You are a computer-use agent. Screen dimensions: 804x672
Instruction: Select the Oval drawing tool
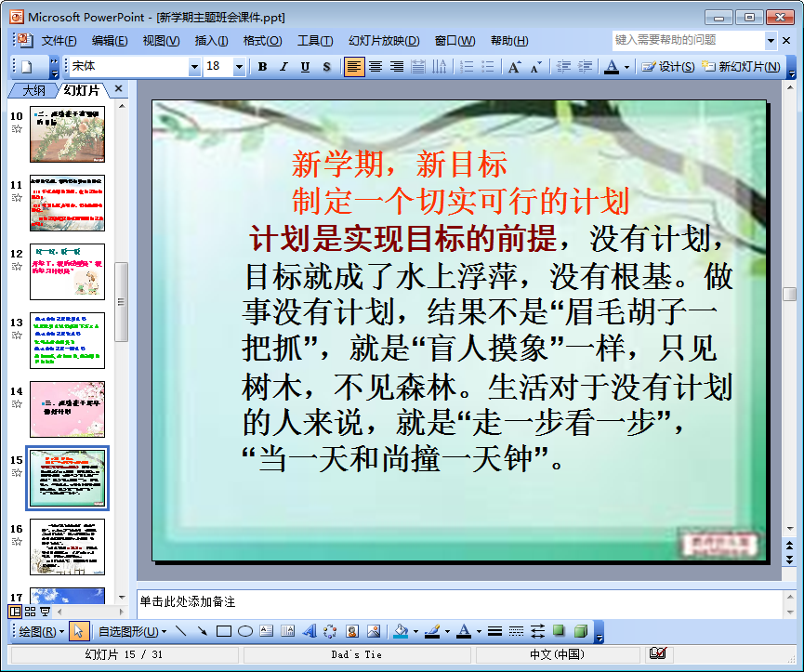coord(245,632)
